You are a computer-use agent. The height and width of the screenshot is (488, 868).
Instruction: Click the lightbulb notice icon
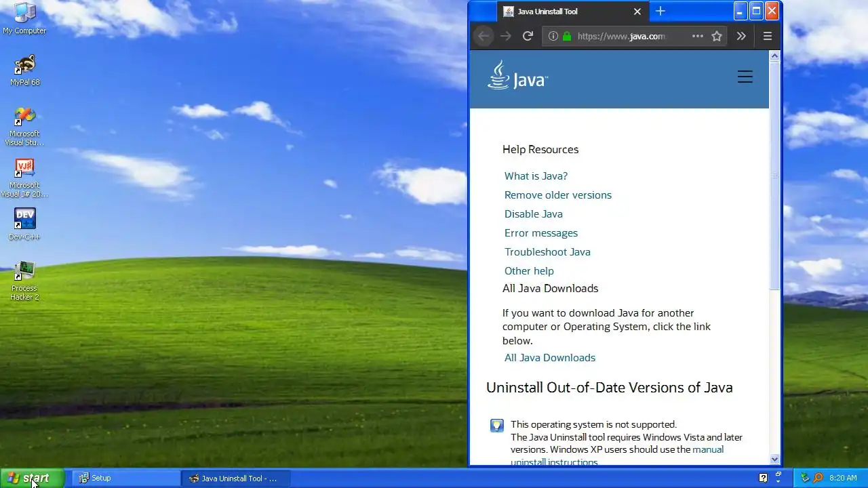497,426
